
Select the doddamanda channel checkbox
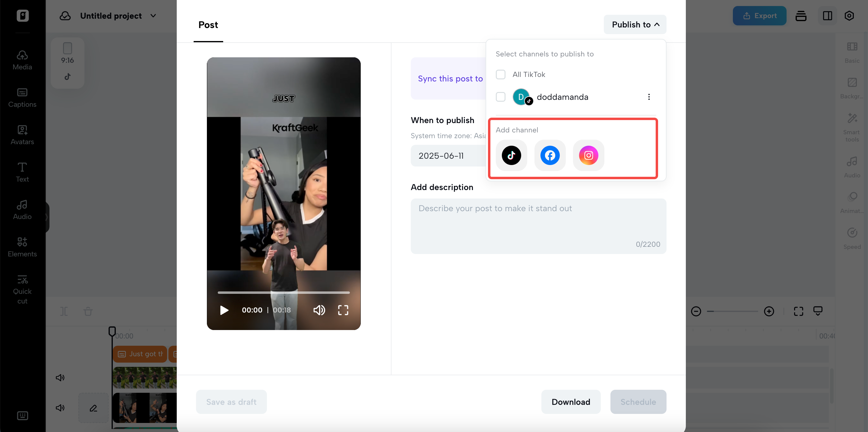(x=501, y=97)
